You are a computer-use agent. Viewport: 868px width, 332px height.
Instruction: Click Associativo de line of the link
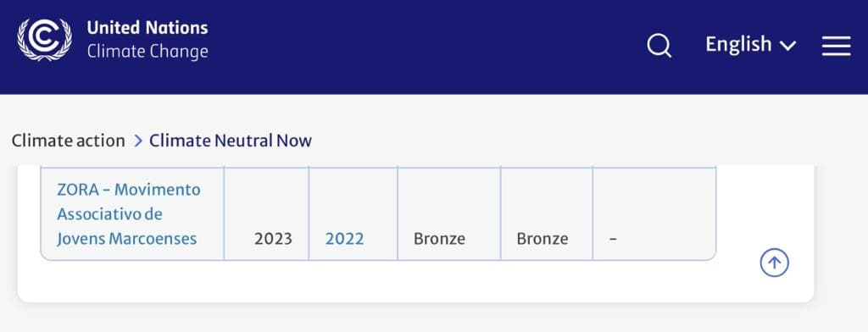109,214
